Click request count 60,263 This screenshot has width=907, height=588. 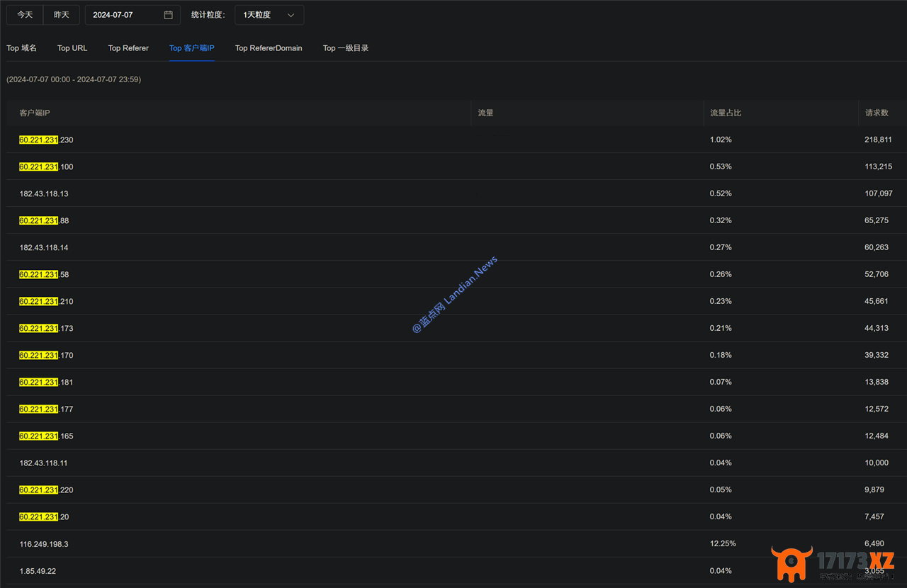point(877,247)
